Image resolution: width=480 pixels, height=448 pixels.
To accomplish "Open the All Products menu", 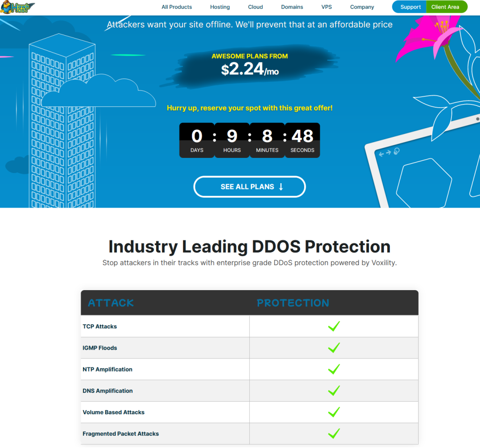I will click(x=177, y=7).
